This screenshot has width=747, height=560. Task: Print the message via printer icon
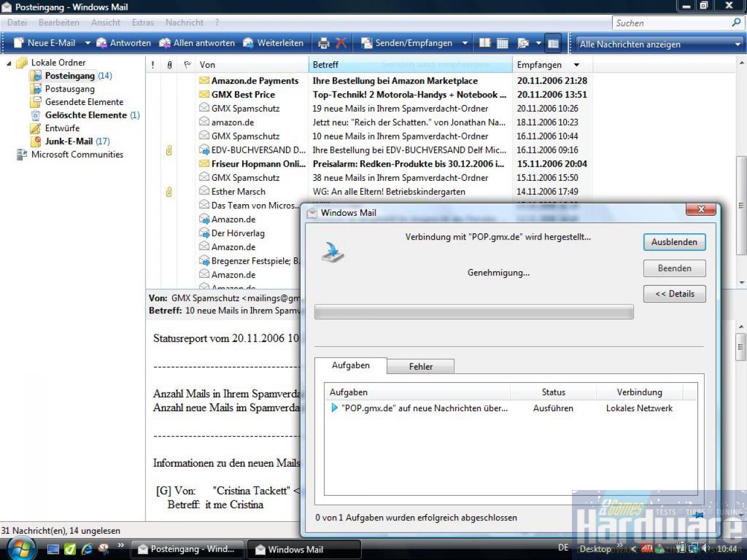[x=324, y=43]
